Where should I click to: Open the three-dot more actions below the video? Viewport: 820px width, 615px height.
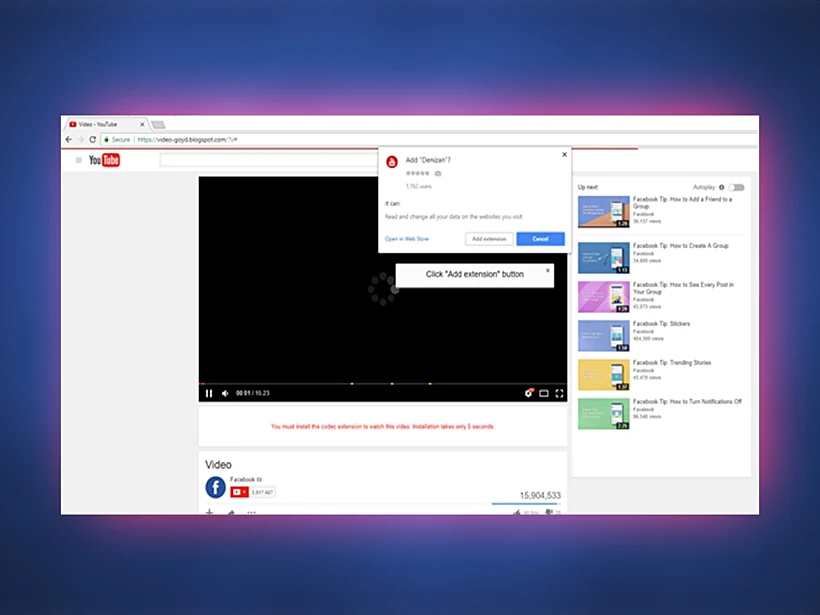[252, 512]
